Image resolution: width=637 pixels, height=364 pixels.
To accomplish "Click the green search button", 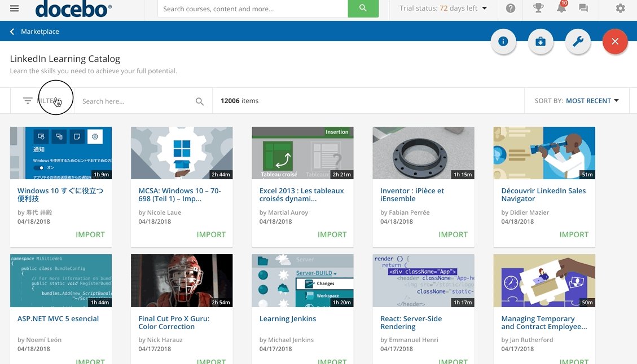I will click(x=363, y=8).
